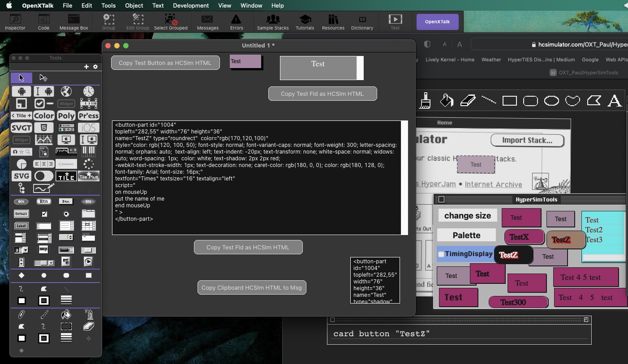This screenshot has width=628, height=364.
Task: Click the TestX button
Action: click(x=524, y=237)
